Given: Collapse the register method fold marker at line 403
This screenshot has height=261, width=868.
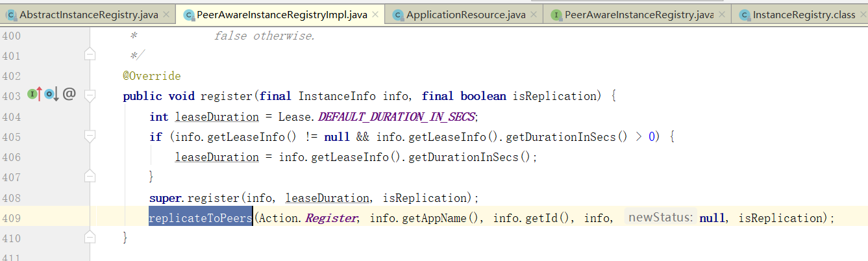Looking at the screenshot, I should click(x=90, y=96).
